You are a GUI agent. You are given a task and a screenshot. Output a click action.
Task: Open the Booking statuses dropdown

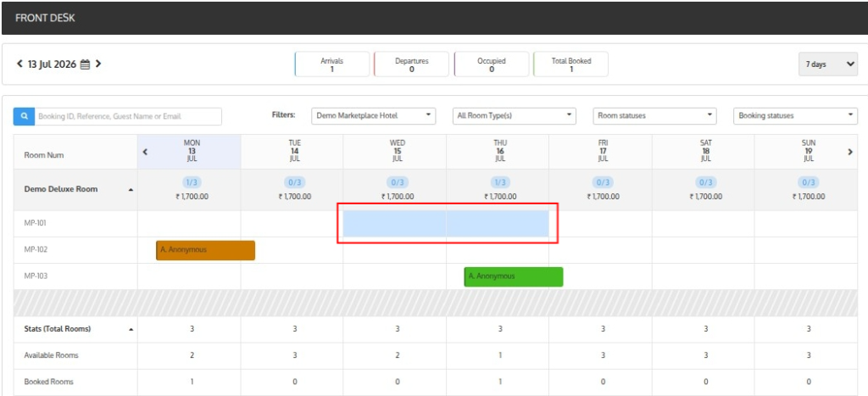click(795, 116)
